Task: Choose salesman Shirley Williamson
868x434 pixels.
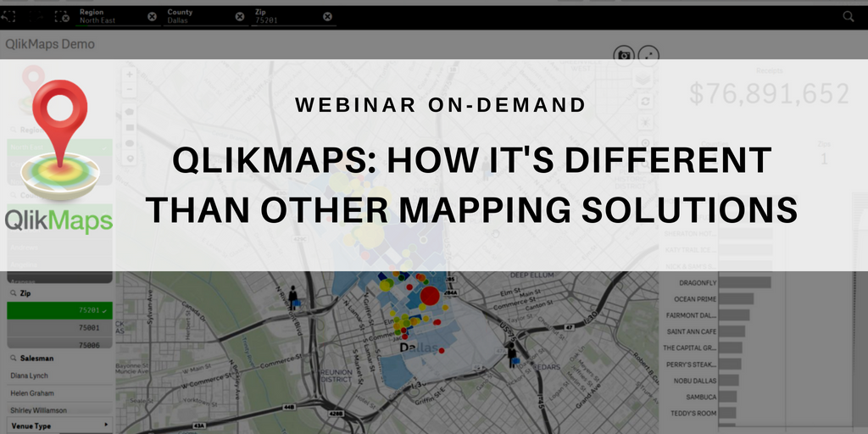Action: pyautogui.click(x=60, y=410)
